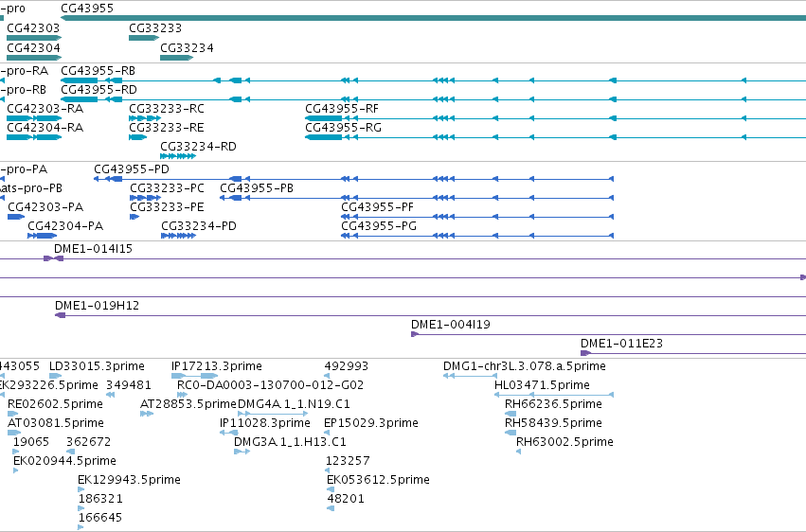The height and width of the screenshot is (532, 806).
Task: Click the CG42304 gene feature
Action: click(34, 58)
